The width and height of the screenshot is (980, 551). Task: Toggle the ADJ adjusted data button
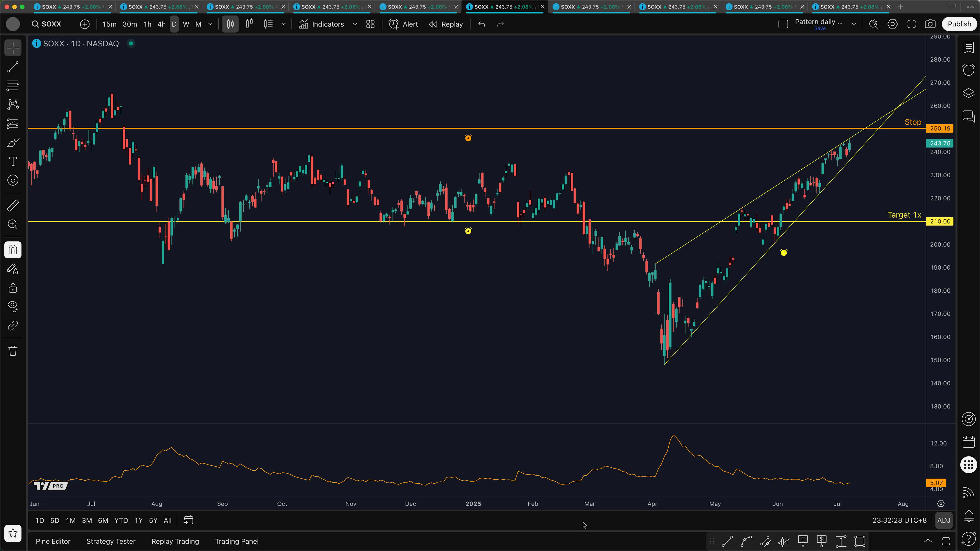click(x=944, y=520)
